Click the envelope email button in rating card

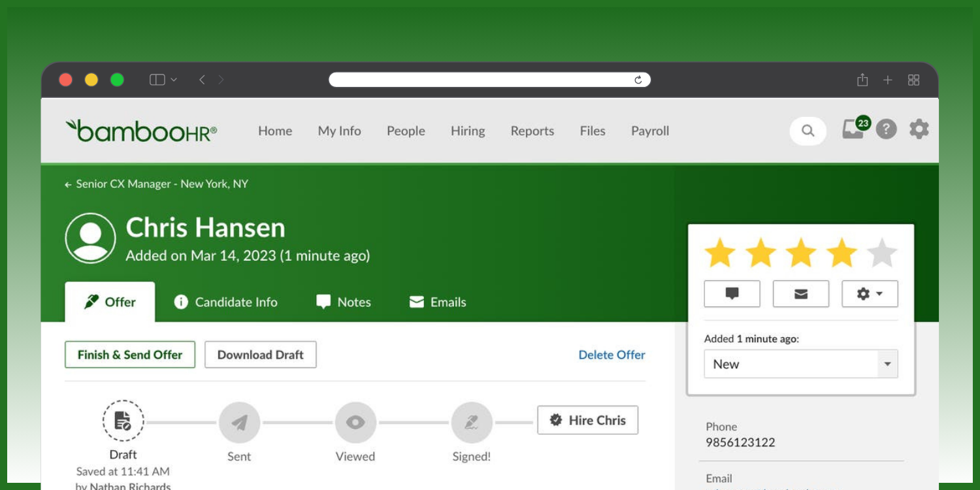click(x=801, y=294)
